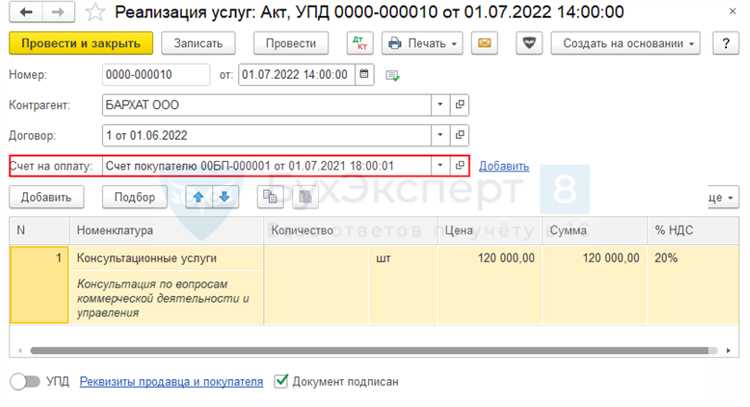Click the Подбор button
Viewport: 750px width, 407px height.
coord(135,197)
